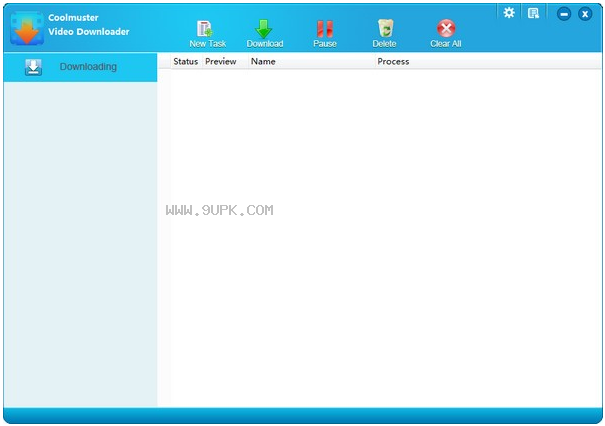Viewport: 605px width, 426px height.
Task: Click the New Task toolbar icon
Action: (x=204, y=29)
